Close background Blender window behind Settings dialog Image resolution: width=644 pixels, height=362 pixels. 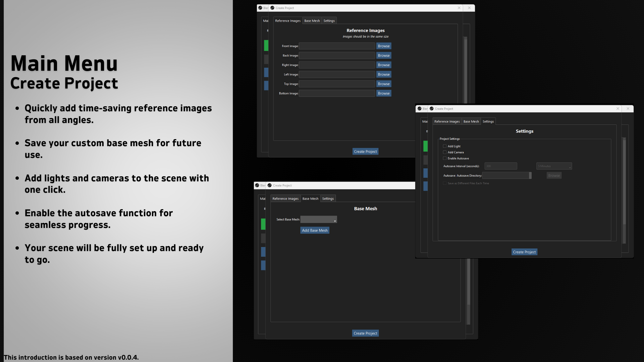[628, 109]
